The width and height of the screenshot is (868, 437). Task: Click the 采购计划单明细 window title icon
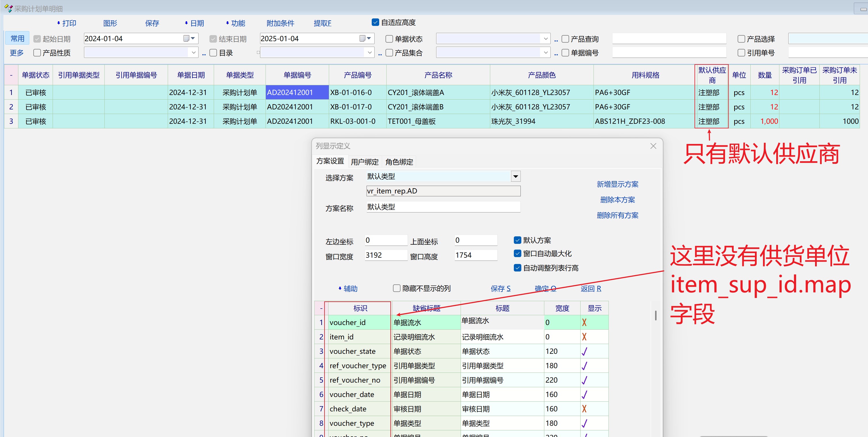pos(8,8)
